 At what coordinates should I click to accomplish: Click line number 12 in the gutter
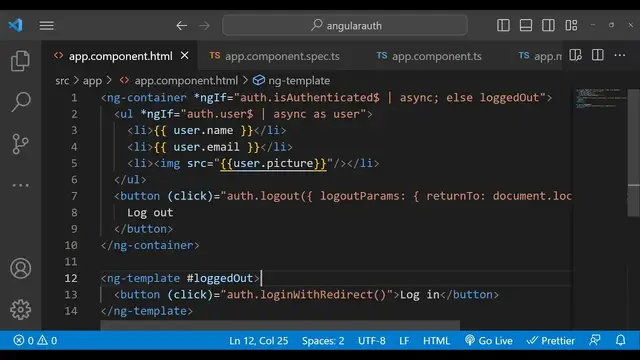pyautogui.click(x=71, y=278)
